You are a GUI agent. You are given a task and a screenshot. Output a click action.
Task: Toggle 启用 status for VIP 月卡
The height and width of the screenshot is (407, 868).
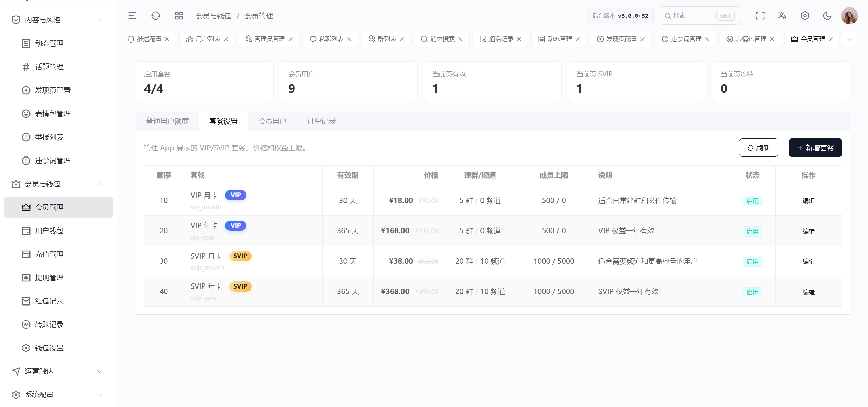click(753, 201)
